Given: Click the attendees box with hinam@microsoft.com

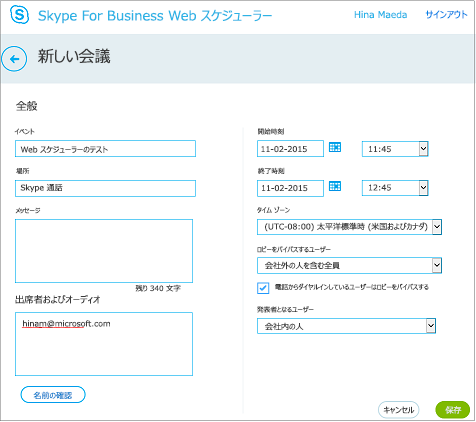Looking at the screenshot, I should click(104, 344).
